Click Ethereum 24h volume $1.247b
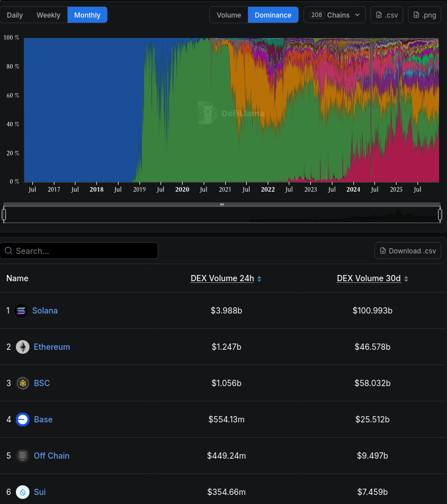This screenshot has width=447, height=504. coord(226,347)
